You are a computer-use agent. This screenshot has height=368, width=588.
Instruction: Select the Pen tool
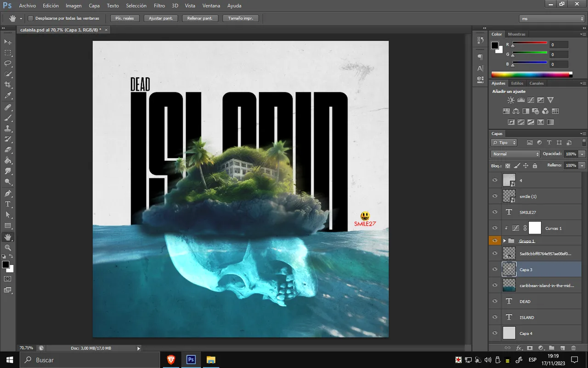(8, 193)
